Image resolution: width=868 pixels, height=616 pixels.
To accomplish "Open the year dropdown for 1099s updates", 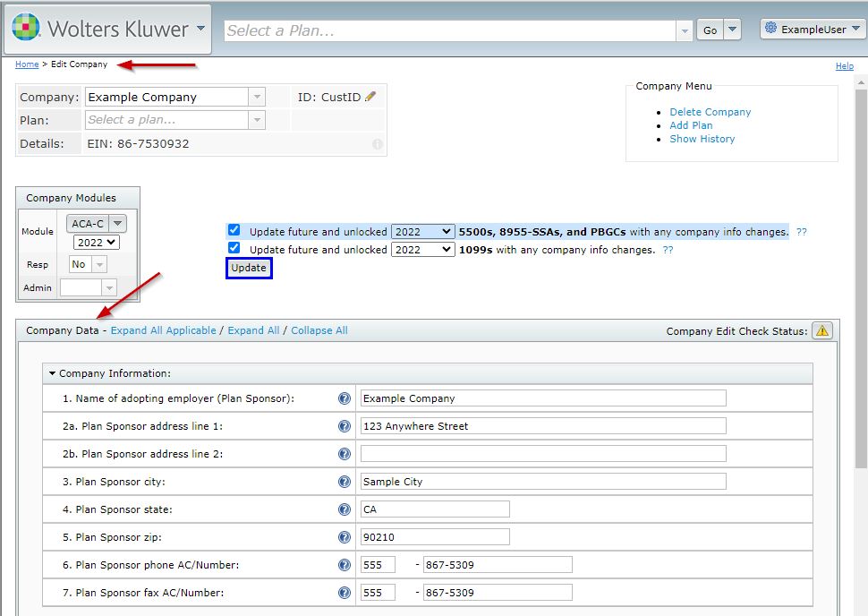I will pyautogui.click(x=423, y=250).
